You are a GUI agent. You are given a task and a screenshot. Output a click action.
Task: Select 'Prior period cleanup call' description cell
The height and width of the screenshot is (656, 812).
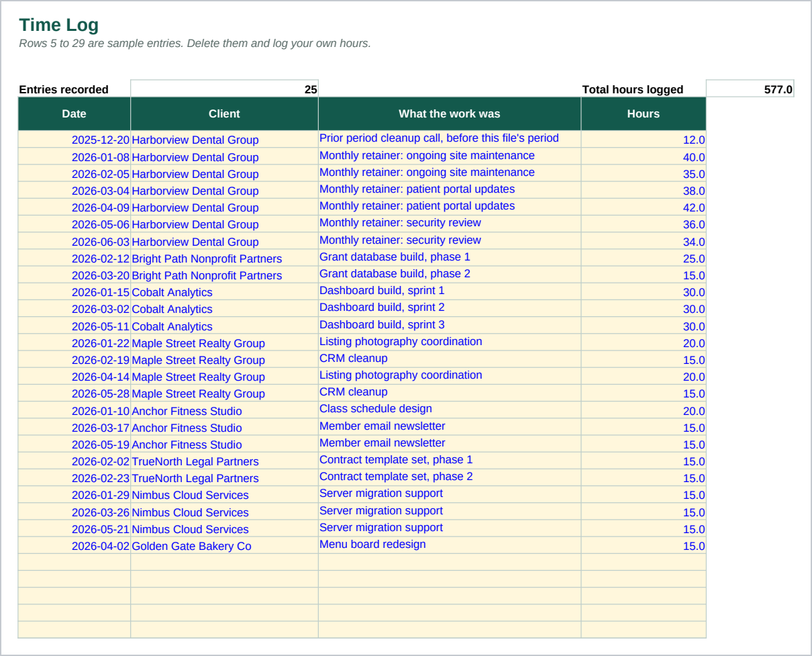pos(450,140)
